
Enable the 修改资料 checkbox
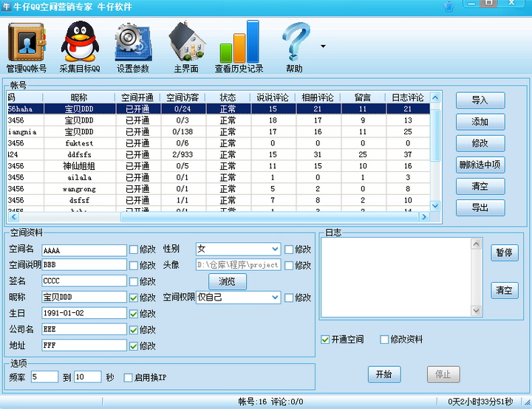(384, 340)
